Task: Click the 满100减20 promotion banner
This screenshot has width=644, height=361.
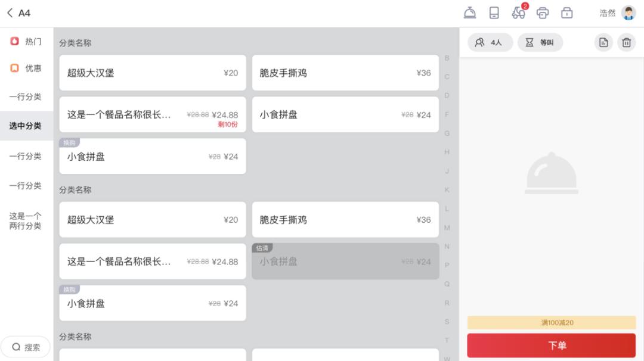Action: (x=550, y=322)
